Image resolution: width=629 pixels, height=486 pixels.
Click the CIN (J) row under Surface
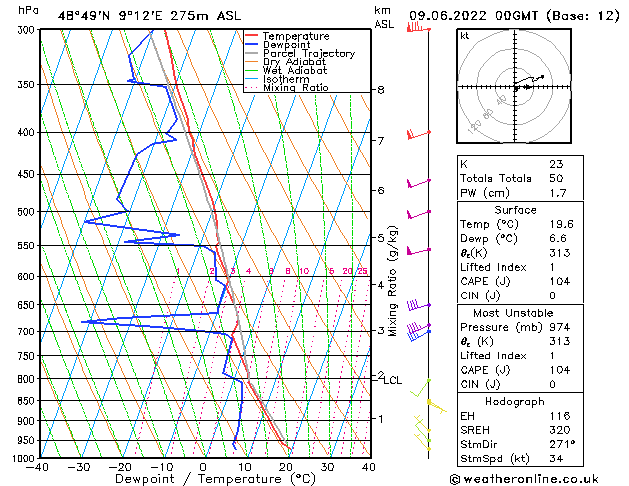coord(520,296)
